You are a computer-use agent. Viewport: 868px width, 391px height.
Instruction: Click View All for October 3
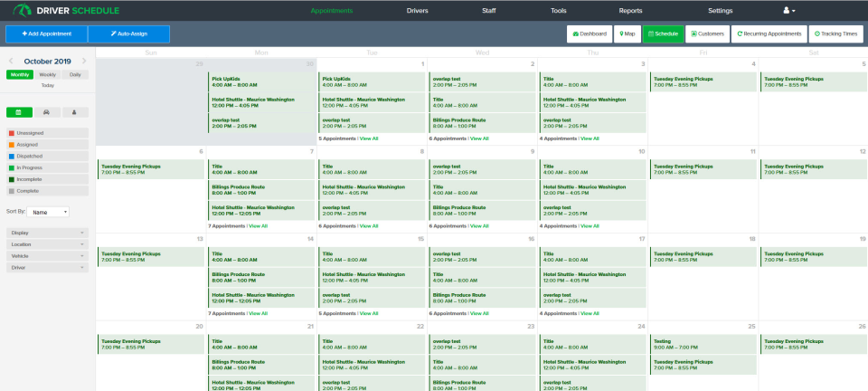click(x=590, y=138)
